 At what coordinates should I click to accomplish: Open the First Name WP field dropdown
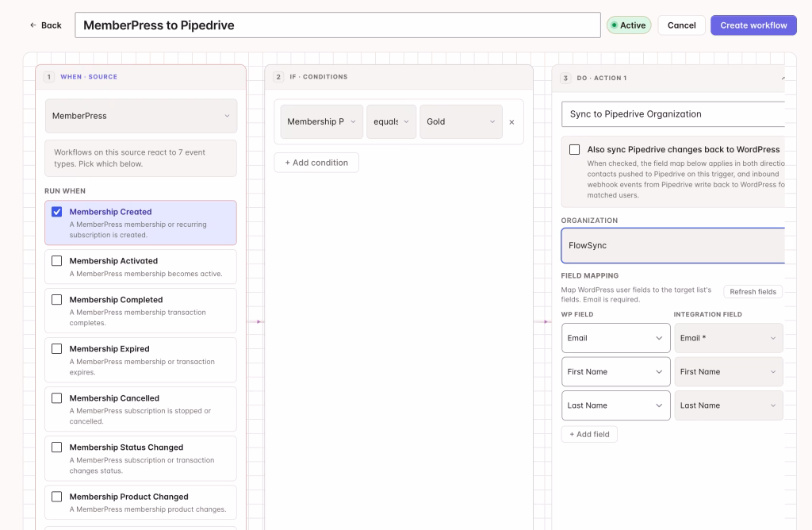[615, 372]
